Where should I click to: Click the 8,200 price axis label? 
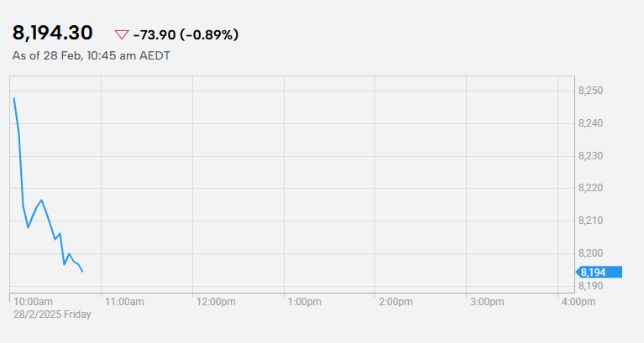(x=590, y=253)
